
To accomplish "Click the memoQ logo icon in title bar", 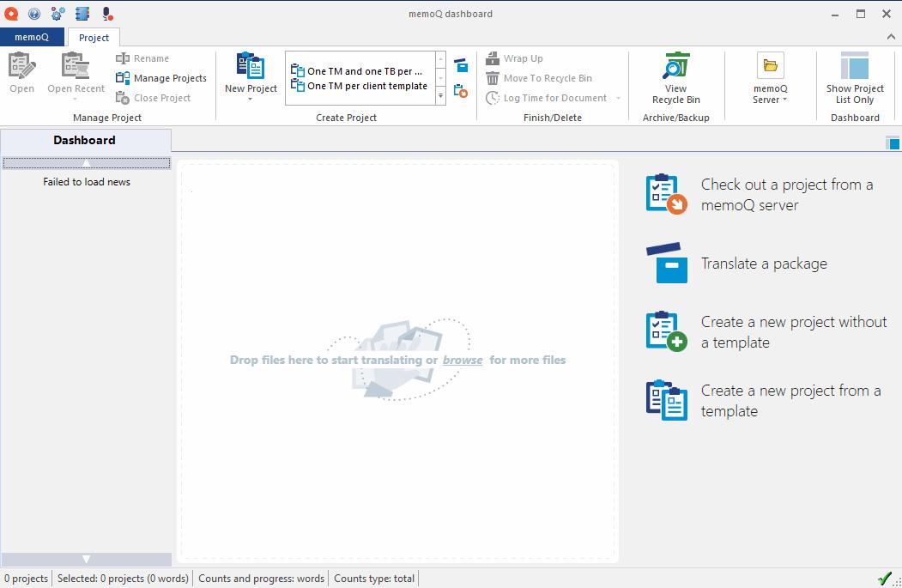I will tap(11, 13).
